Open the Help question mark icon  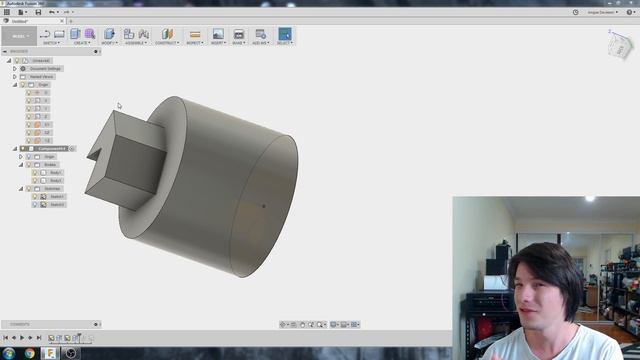(x=629, y=12)
